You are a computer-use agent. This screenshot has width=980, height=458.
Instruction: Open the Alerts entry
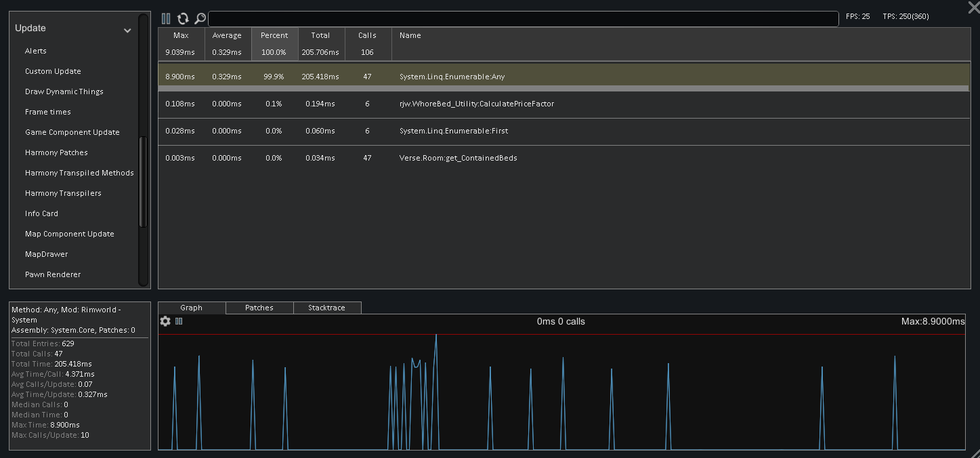pos(36,51)
